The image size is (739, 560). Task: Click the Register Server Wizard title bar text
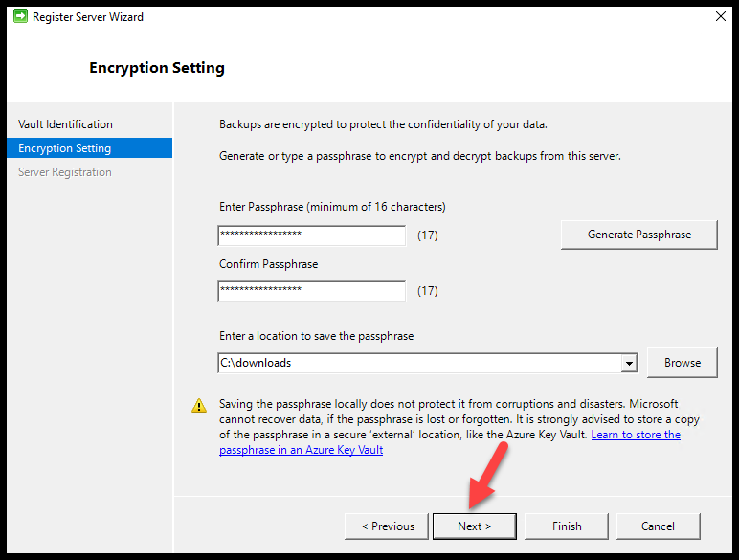click(88, 16)
